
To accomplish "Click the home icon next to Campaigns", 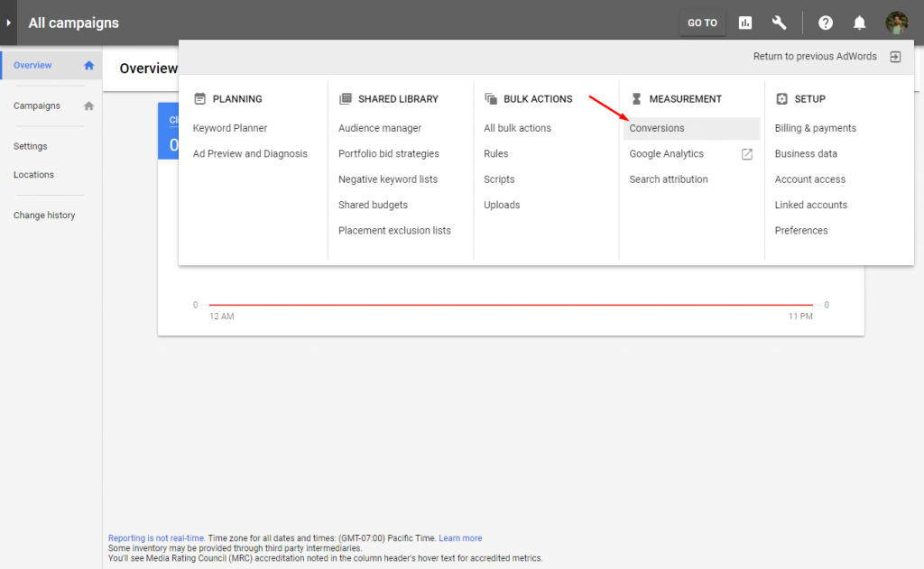I will tap(88, 106).
